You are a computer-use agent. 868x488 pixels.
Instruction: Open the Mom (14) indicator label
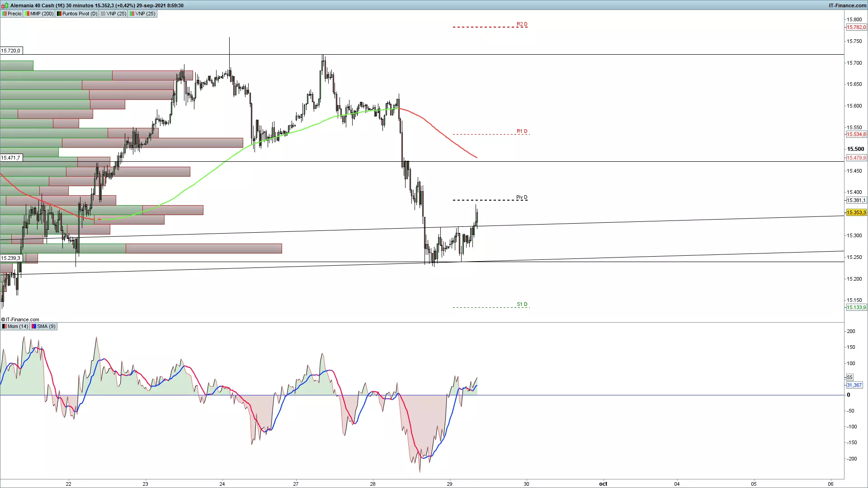point(15,326)
